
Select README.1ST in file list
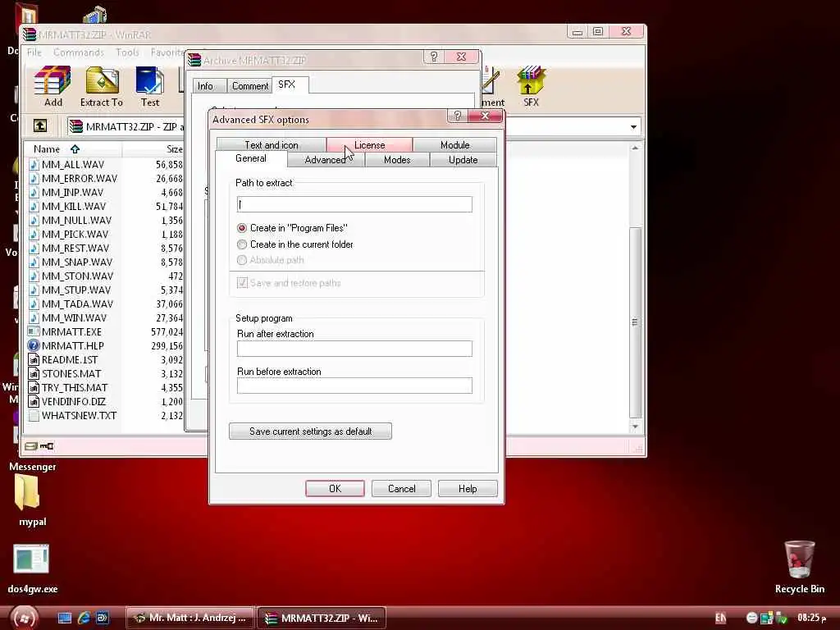point(69,359)
